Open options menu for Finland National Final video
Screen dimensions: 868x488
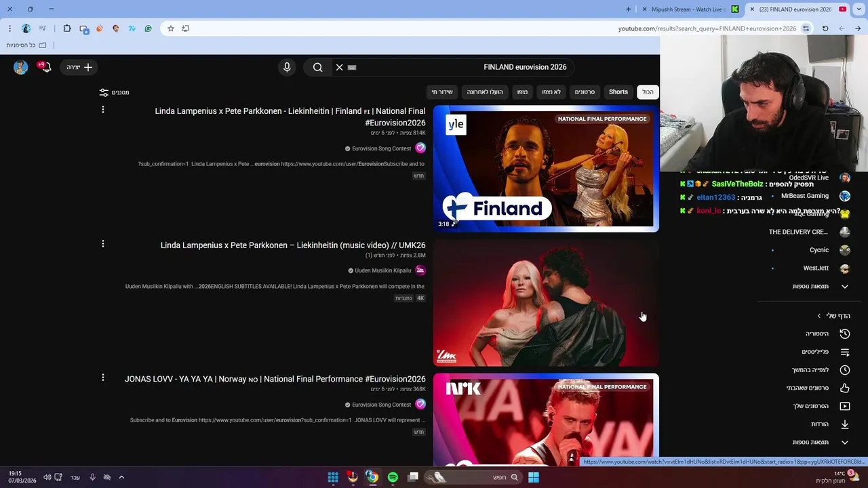103,110
